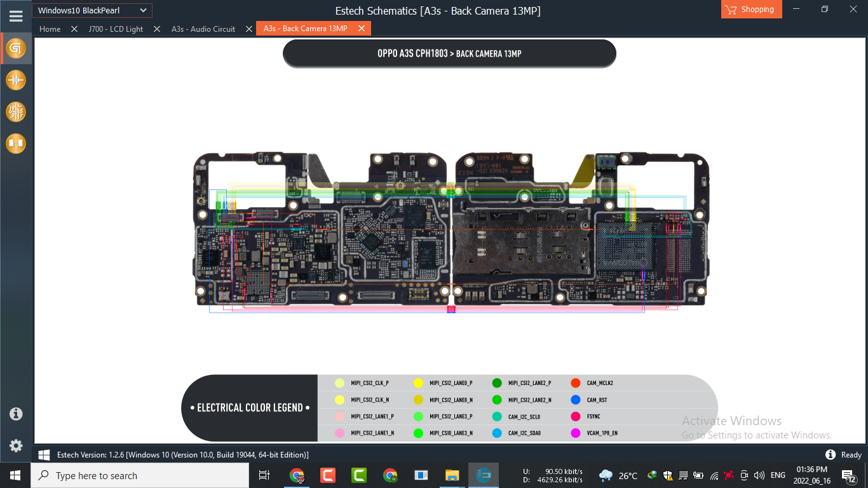The image size is (868, 488).
Task: Click the blue CAM_RST color dot
Action: pyautogui.click(x=576, y=400)
